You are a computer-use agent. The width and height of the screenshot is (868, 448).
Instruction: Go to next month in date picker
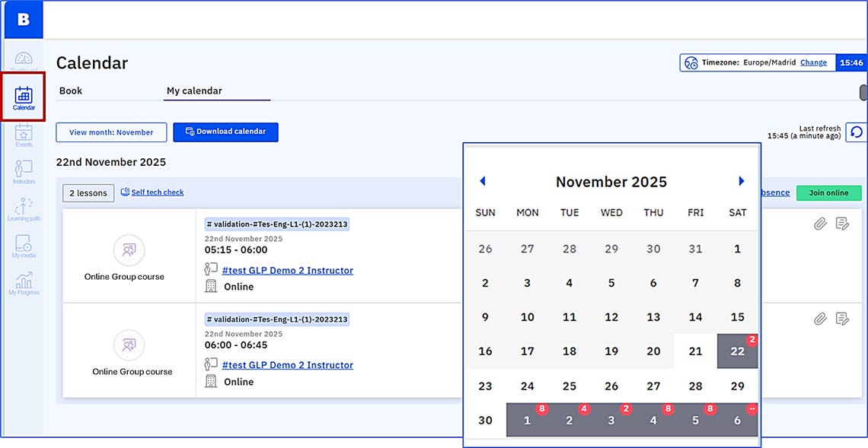pos(742,181)
